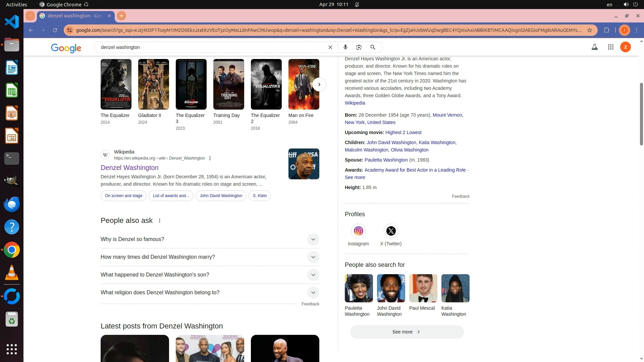Clear the search box with X icon
Screen dimensions: 644x362
point(330,47)
